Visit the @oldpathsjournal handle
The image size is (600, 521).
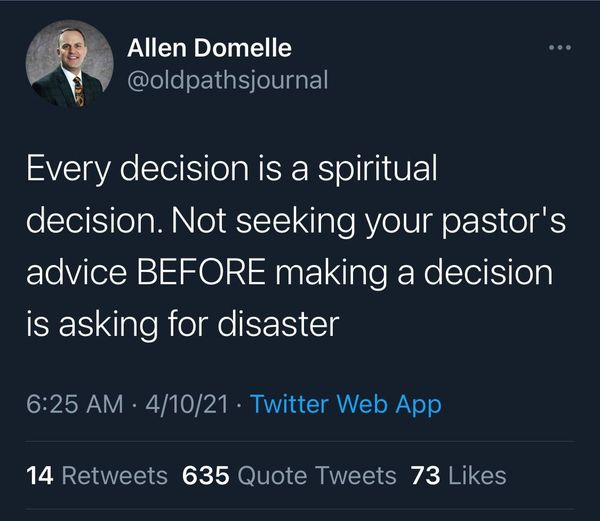[228, 80]
